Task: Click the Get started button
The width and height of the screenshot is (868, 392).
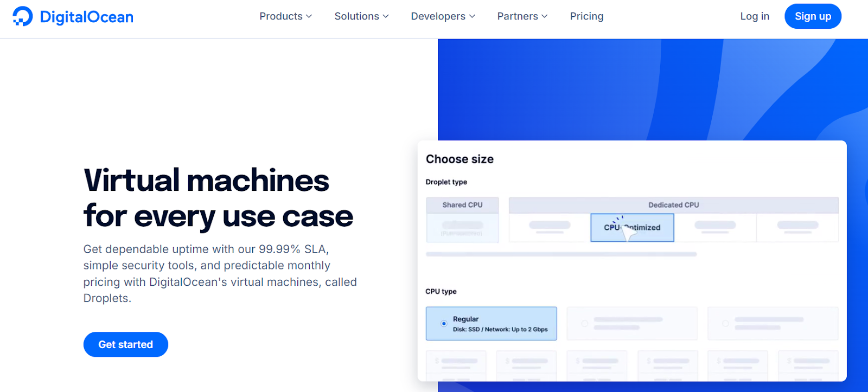Action: tap(126, 344)
